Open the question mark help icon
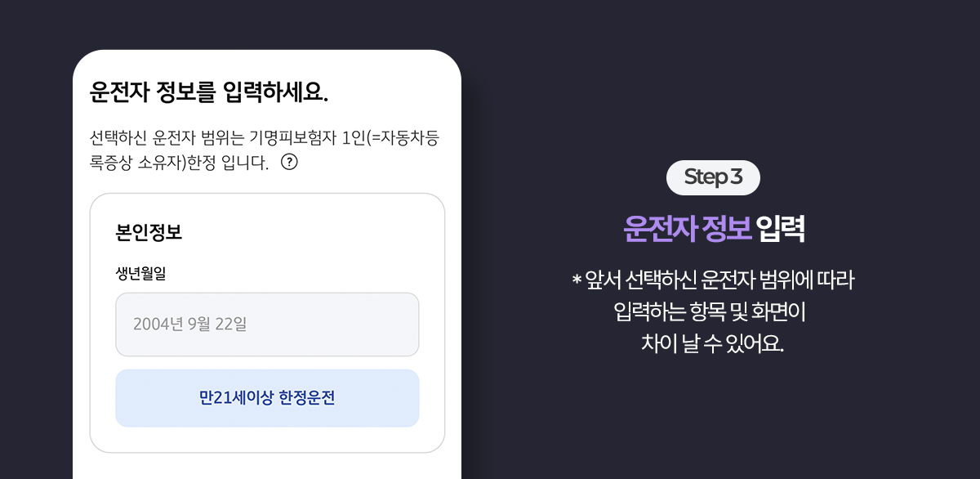The width and height of the screenshot is (980, 479). click(289, 162)
